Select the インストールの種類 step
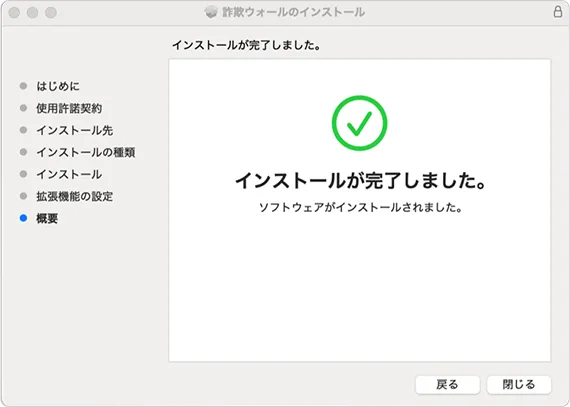The image size is (570, 407). pyautogui.click(x=86, y=152)
